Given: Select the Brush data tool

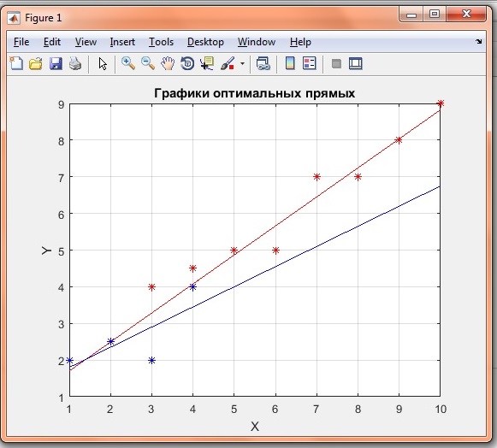Looking at the screenshot, I should point(228,63).
